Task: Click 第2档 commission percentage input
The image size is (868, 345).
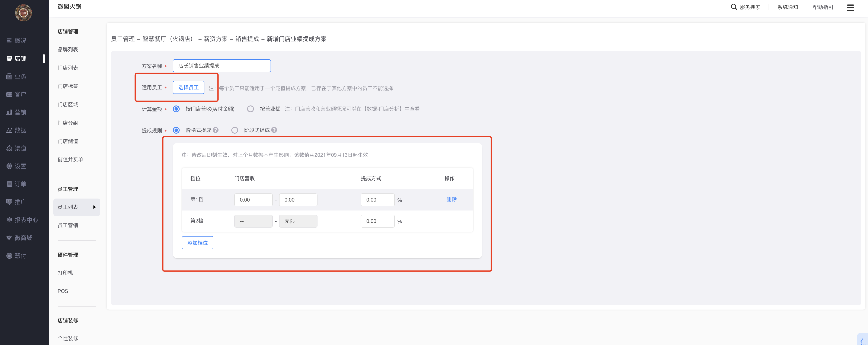Action: tap(377, 221)
